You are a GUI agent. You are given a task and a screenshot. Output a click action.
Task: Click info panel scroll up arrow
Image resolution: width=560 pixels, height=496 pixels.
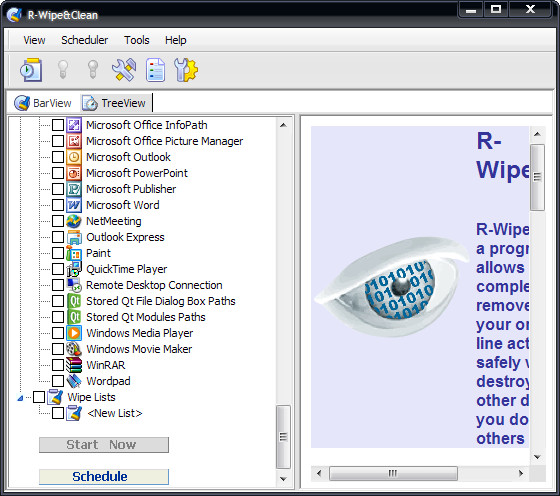click(538, 134)
